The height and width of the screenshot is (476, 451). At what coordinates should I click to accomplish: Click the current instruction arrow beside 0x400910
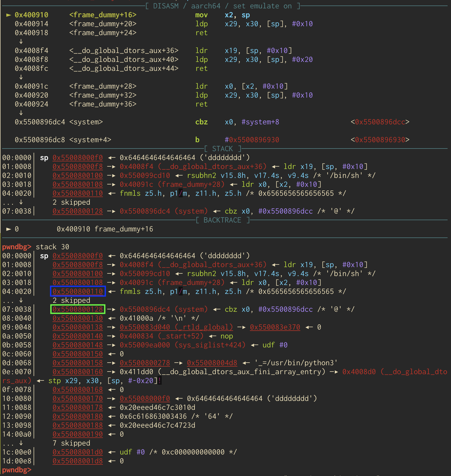9,15
